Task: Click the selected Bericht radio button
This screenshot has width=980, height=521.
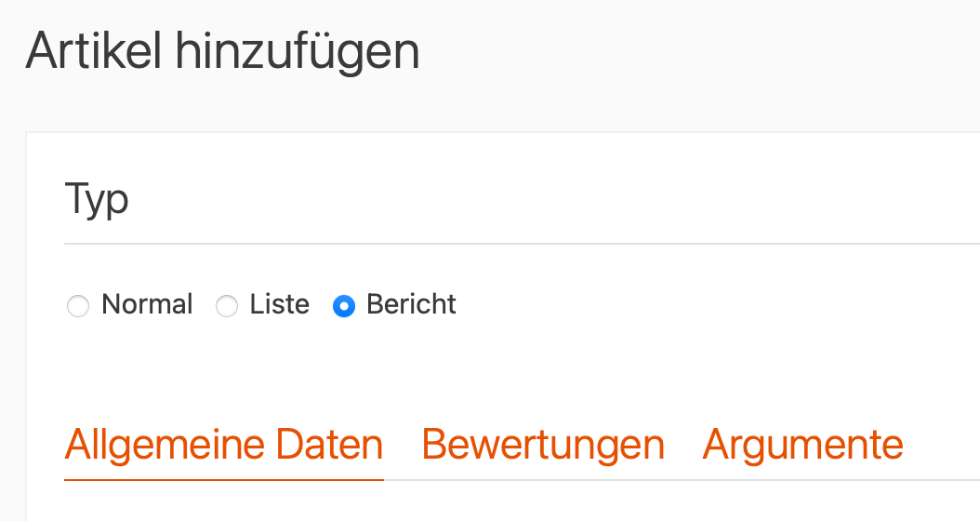Action: (344, 306)
